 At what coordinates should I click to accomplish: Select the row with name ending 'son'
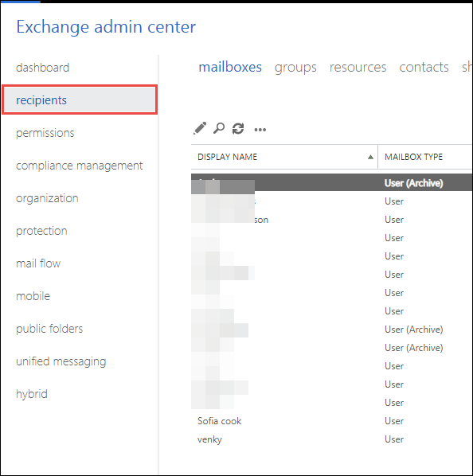coord(331,220)
